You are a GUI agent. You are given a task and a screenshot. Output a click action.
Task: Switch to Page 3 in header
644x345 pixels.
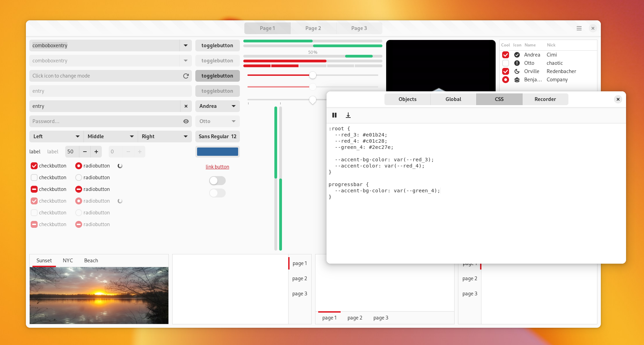pyautogui.click(x=359, y=28)
